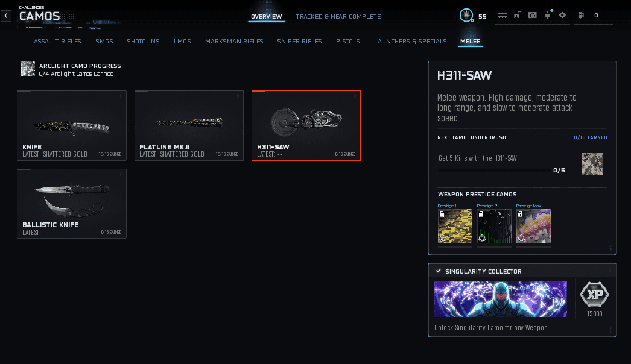Image resolution: width=631 pixels, height=364 pixels.
Task: Click the Underbrush camo swatch
Action: [x=592, y=164]
